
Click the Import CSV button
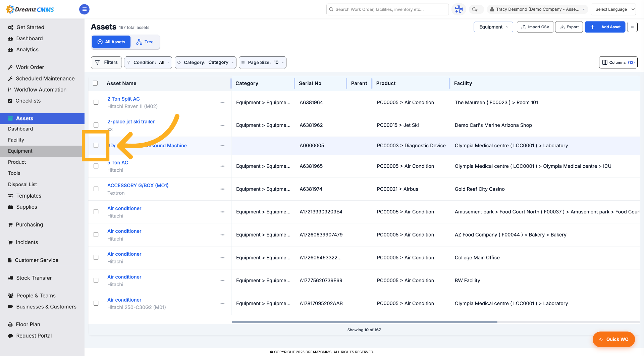point(535,27)
